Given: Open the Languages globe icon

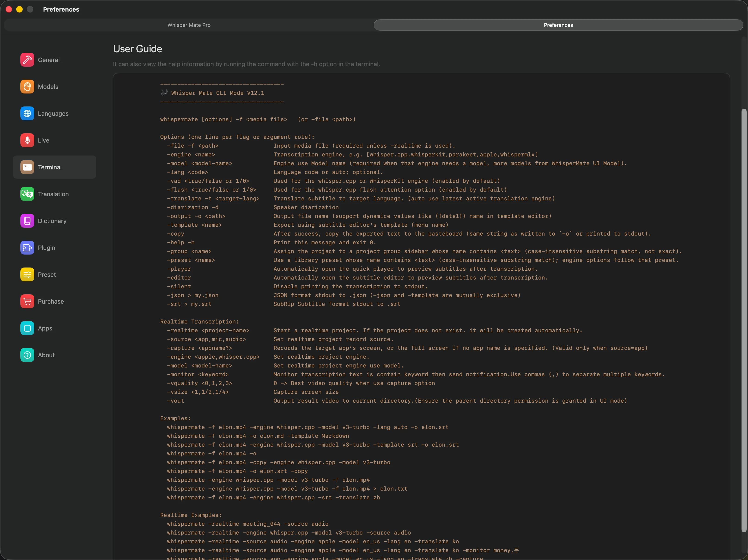Looking at the screenshot, I should (27, 114).
